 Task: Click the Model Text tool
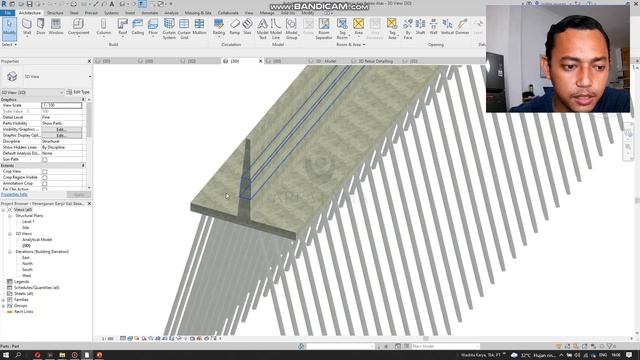[262, 29]
